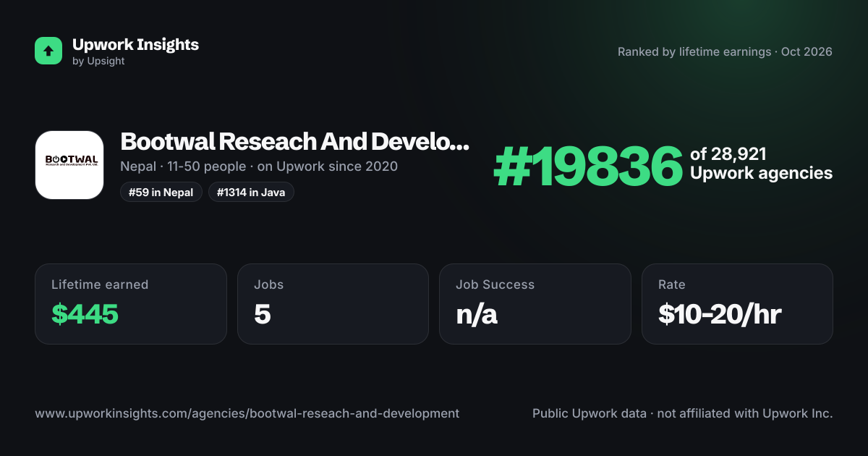Click the $445 earnings value
This screenshot has width=868, height=456.
(x=85, y=314)
